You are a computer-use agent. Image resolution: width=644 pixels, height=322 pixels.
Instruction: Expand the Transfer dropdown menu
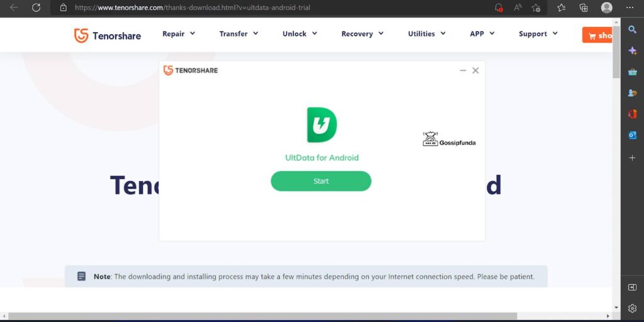[x=238, y=34]
